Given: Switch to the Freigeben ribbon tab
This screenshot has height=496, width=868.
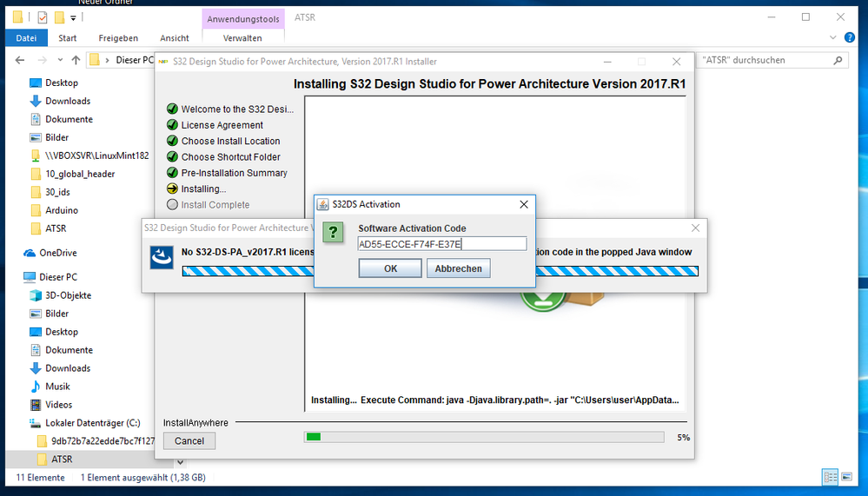Looking at the screenshot, I should 118,37.
